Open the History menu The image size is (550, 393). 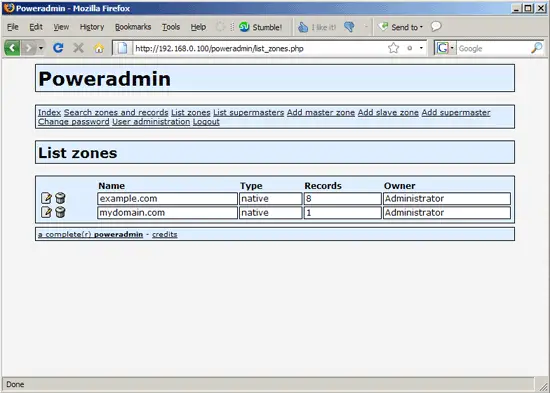[x=92, y=27]
